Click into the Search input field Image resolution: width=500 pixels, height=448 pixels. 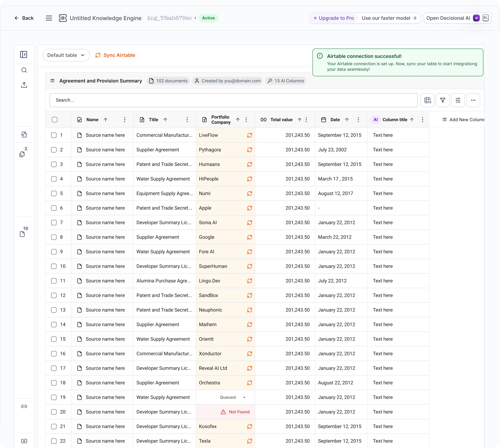pyautogui.click(x=233, y=100)
